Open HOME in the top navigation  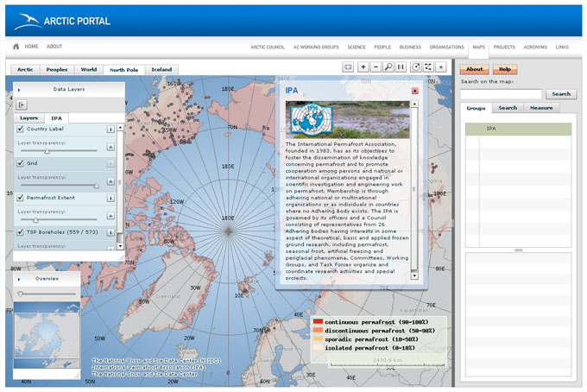click(x=31, y=47)
